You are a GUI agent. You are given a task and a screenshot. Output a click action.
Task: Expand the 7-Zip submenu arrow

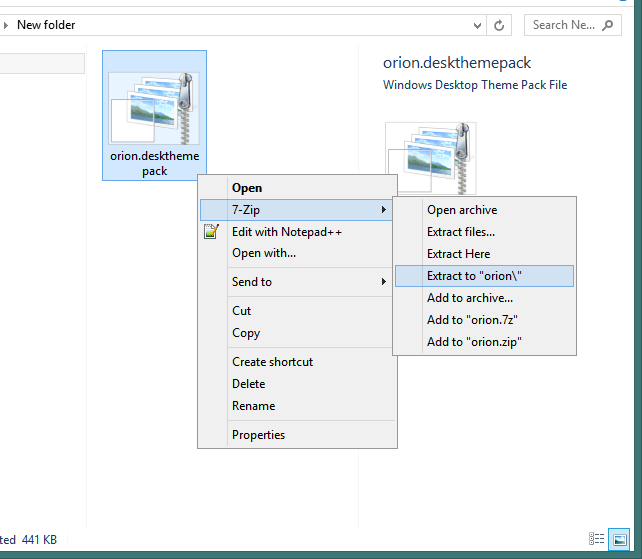384,210
